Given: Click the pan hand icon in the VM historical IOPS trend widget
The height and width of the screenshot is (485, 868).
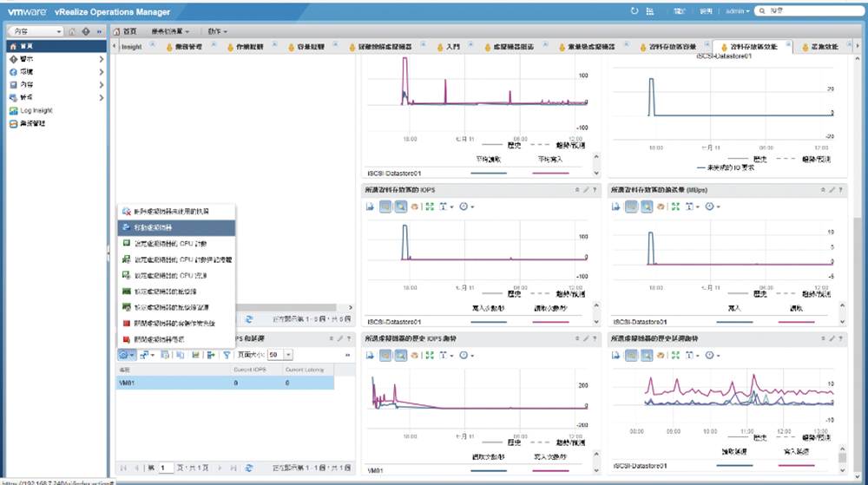Looking at the screenshot, I should (415, 356).
